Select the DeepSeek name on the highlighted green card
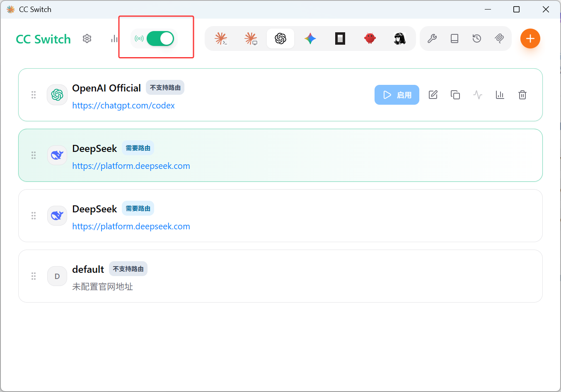The height and width of the screenshot is (392, 561). (94, 148)
